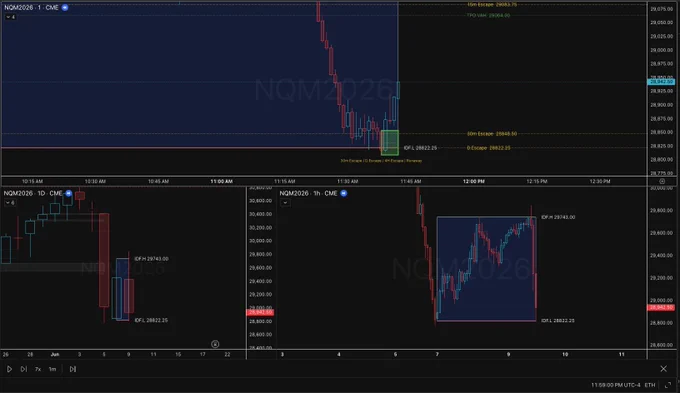Click IDF.H 29743.00 label on daily chart
680x393 pixels.
click(151, 259)
